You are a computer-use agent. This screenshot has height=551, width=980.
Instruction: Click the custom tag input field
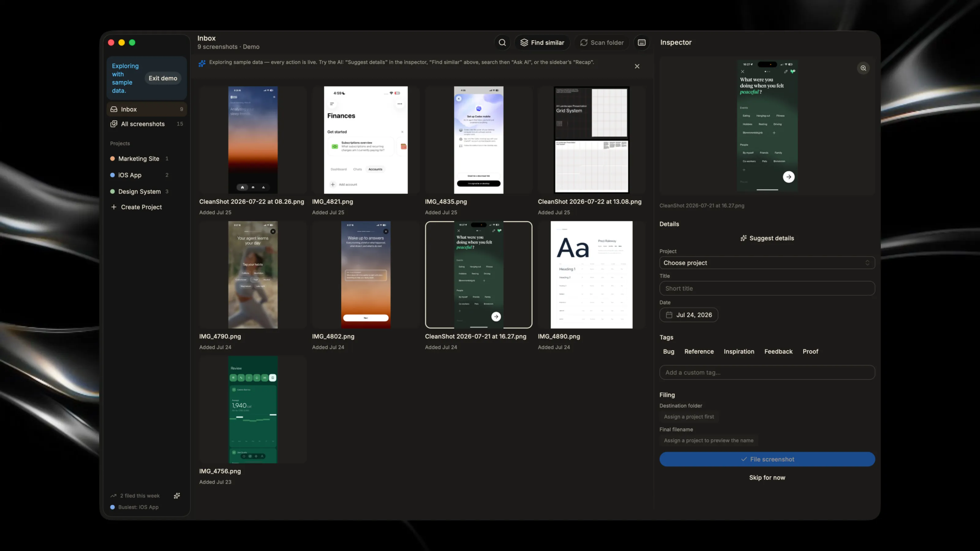(767, 372)
